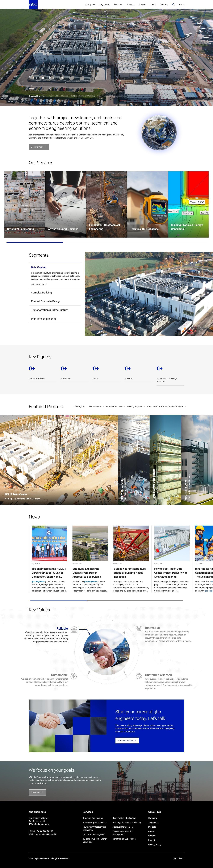Open the Privacy Policy footer link
213x868 pixels.
(x=154, y=844)
